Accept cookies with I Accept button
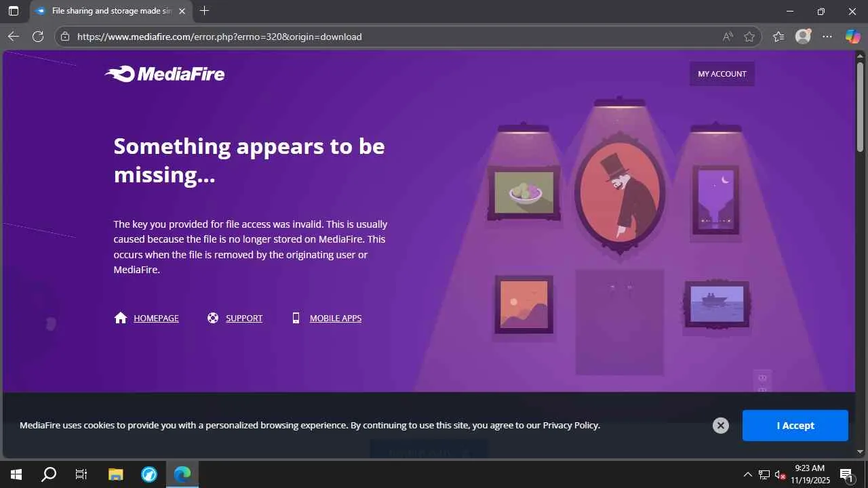 point(795,426)
